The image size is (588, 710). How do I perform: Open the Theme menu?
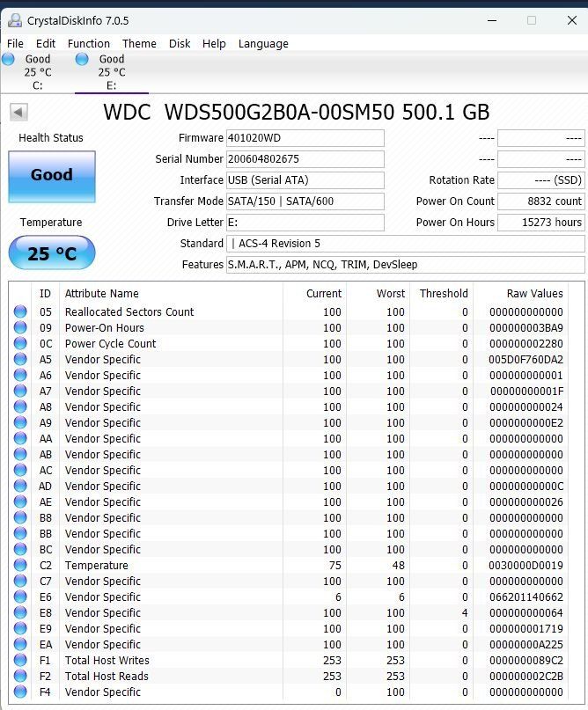click(x=140, y=43)
